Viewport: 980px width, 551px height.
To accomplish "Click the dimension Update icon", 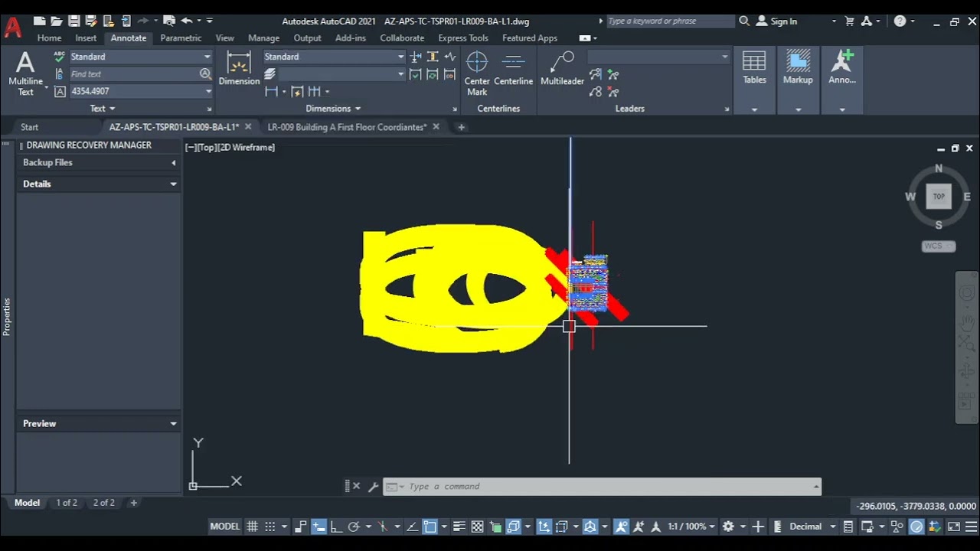I will point(433,74).
